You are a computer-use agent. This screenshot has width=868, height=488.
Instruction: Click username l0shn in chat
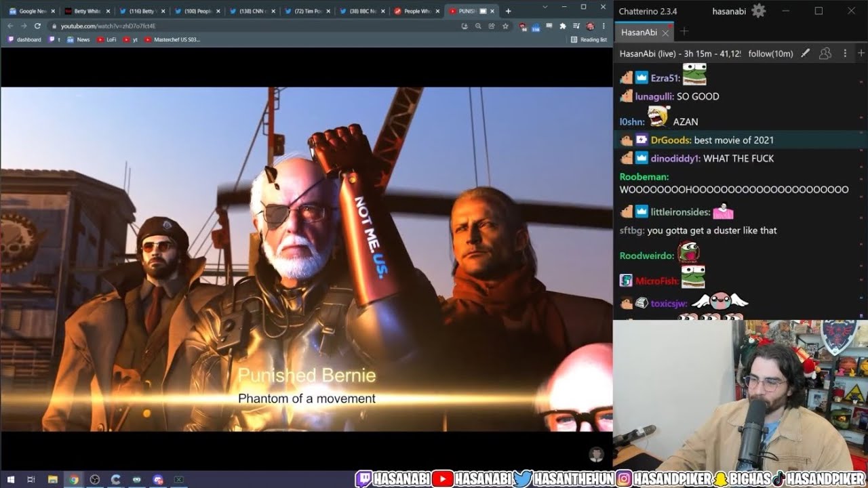tap(631, 122)
